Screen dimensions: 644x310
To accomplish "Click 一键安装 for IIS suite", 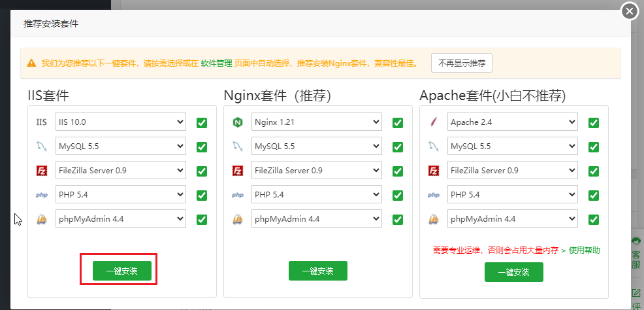I will coord(122,271).
